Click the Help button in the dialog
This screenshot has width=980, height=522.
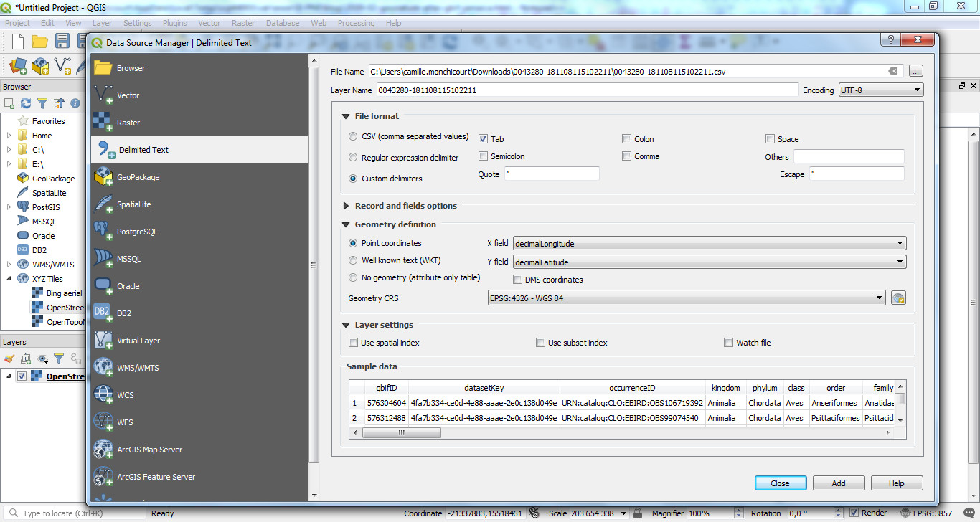tap(897, 483)
